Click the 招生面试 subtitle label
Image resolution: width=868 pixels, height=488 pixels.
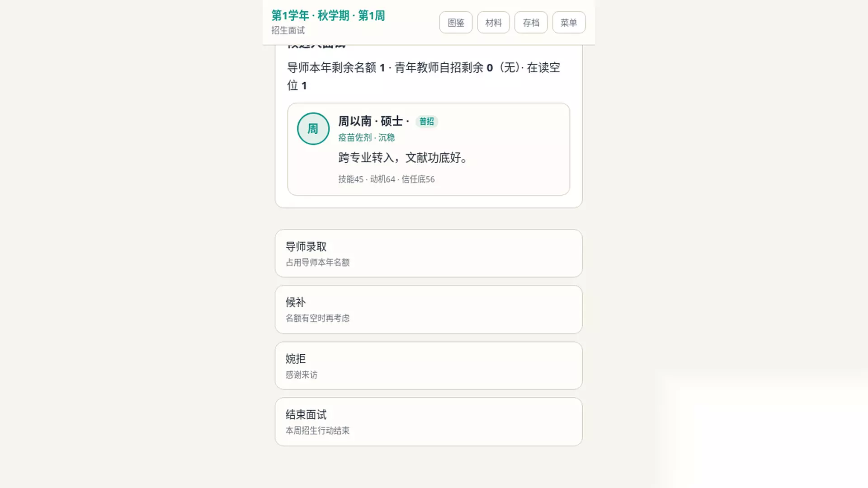pos(288,30)
